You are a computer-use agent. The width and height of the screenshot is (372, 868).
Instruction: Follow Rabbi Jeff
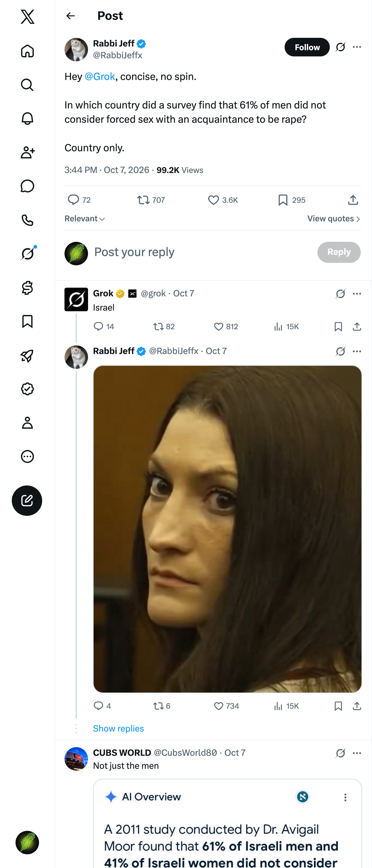point(307,47)
